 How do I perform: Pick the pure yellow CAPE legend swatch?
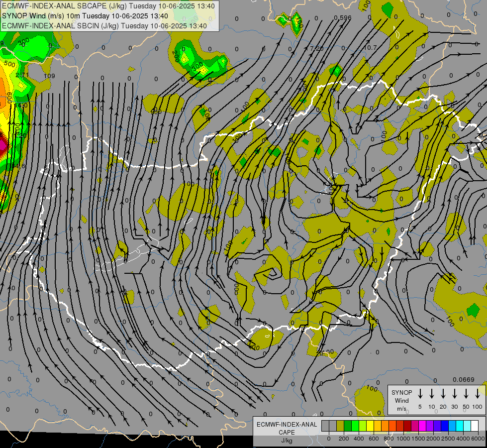(x=370, y=426)
